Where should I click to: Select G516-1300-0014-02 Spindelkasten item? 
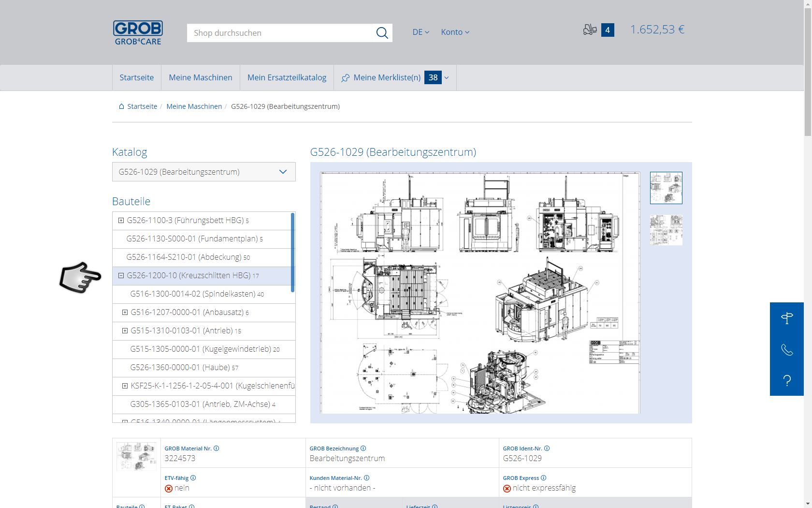tap(203, 294)
